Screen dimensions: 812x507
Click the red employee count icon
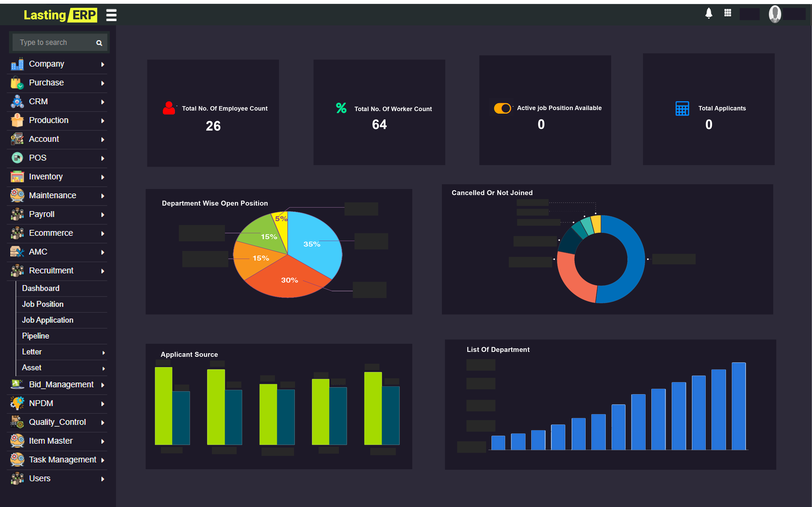[x=169, y=108]
